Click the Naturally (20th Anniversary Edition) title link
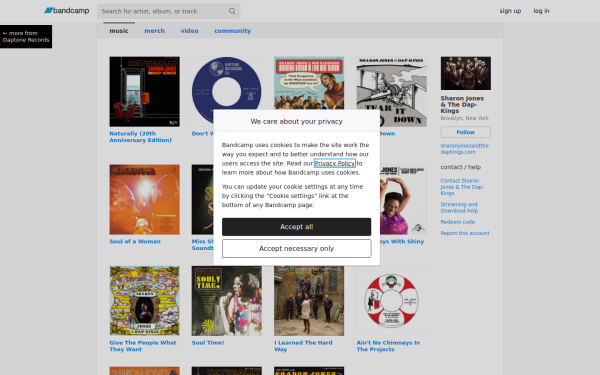Image resolution: width=600 pixels, height=375 pixels. pos(140,137)
